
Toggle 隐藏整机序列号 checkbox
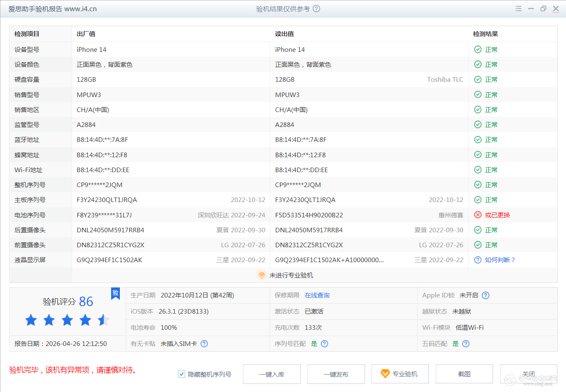click(181, 374)
